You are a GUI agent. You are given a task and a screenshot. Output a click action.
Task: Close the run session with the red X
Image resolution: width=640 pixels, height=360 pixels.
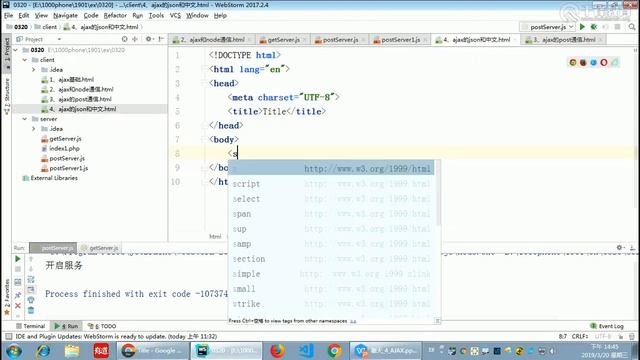tap(18, 305)
